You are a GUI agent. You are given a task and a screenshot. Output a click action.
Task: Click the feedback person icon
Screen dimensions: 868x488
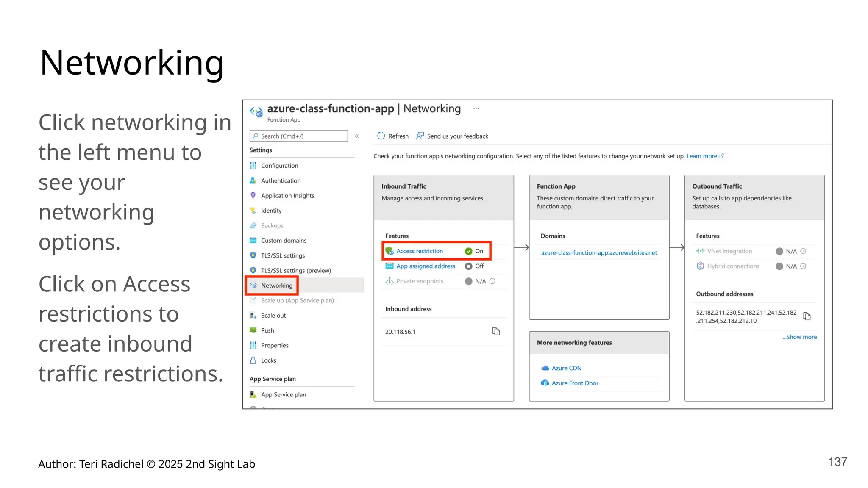click(x=420, y=136)
